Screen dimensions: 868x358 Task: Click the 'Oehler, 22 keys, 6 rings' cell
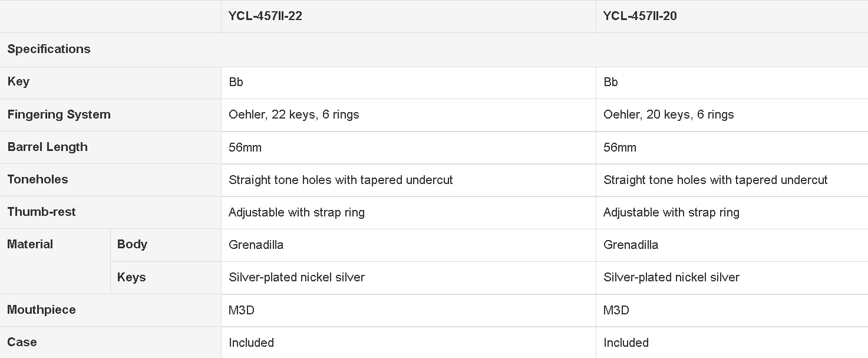[294, 114]
